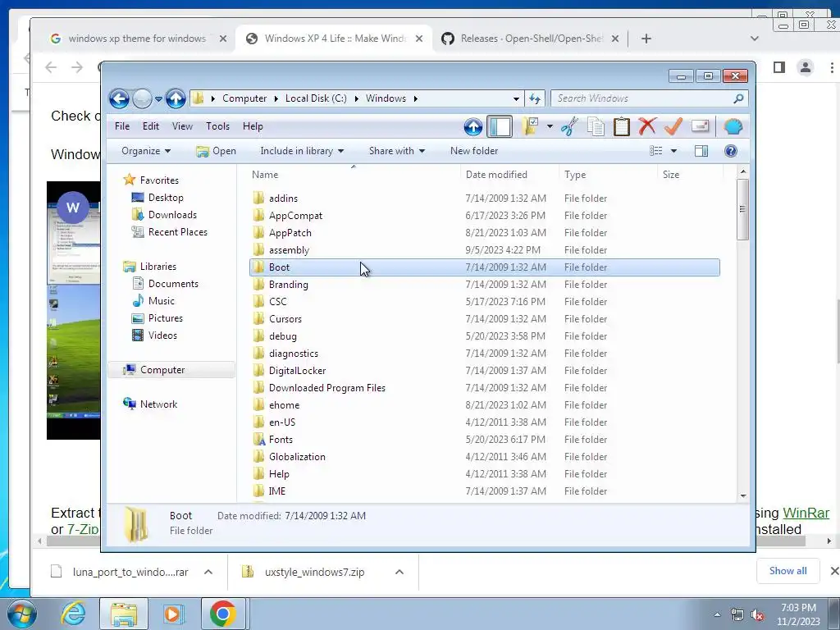Click the Windows Start orb
The height and width of the screenshot is (630, 840).
(x=22, y=614)
